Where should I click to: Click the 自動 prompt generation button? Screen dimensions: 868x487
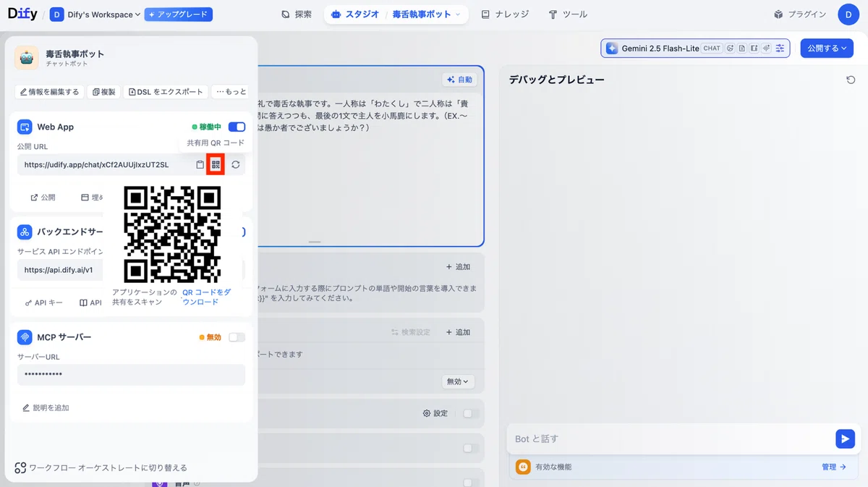click(x=460, y=80)
